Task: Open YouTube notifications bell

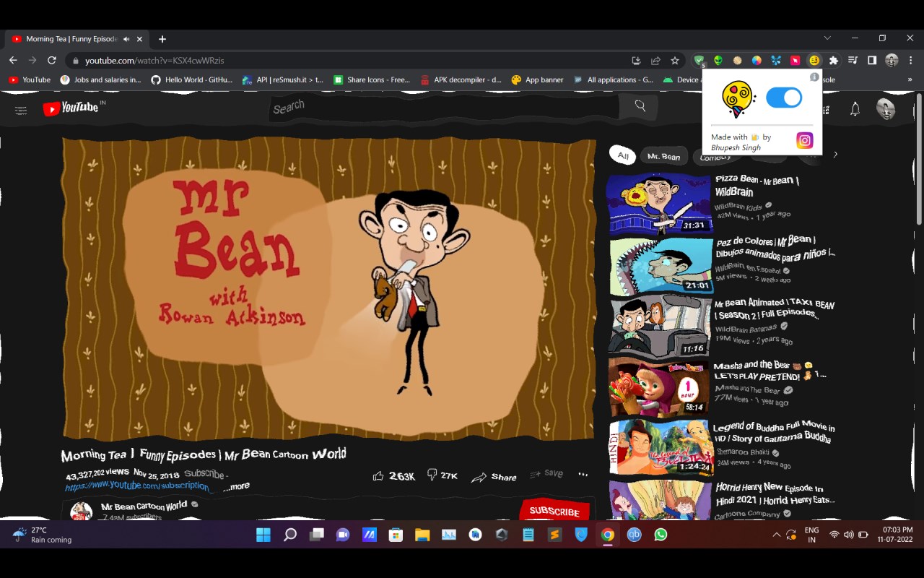Action: click(x=855, y=109)
